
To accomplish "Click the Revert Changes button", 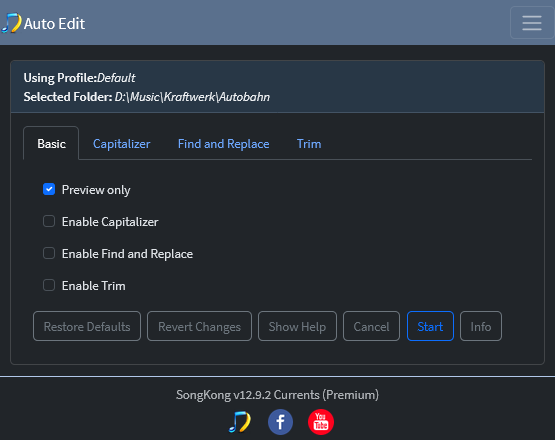I will [199, 326].
